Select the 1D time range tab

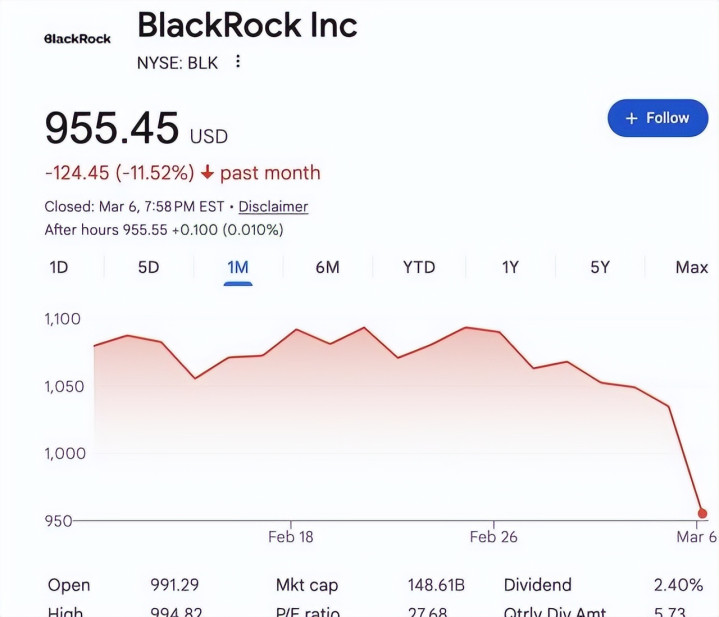pyautogui.click(x=59, y=267)
